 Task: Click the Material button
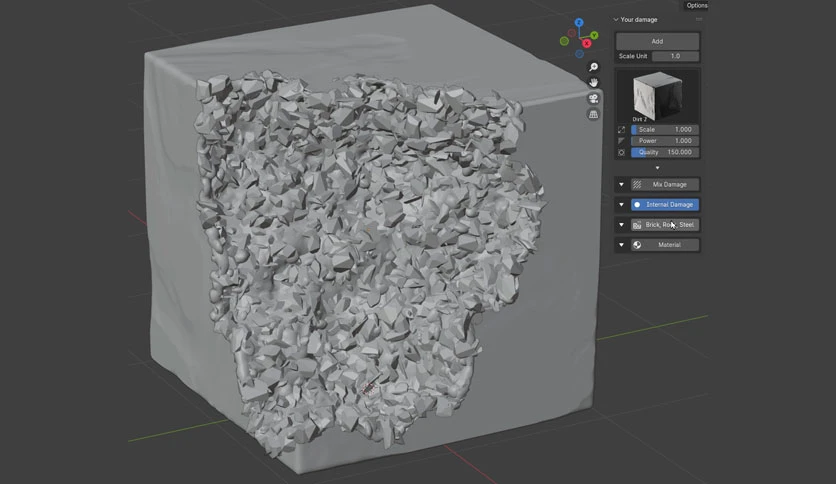[x=665, y=245]
